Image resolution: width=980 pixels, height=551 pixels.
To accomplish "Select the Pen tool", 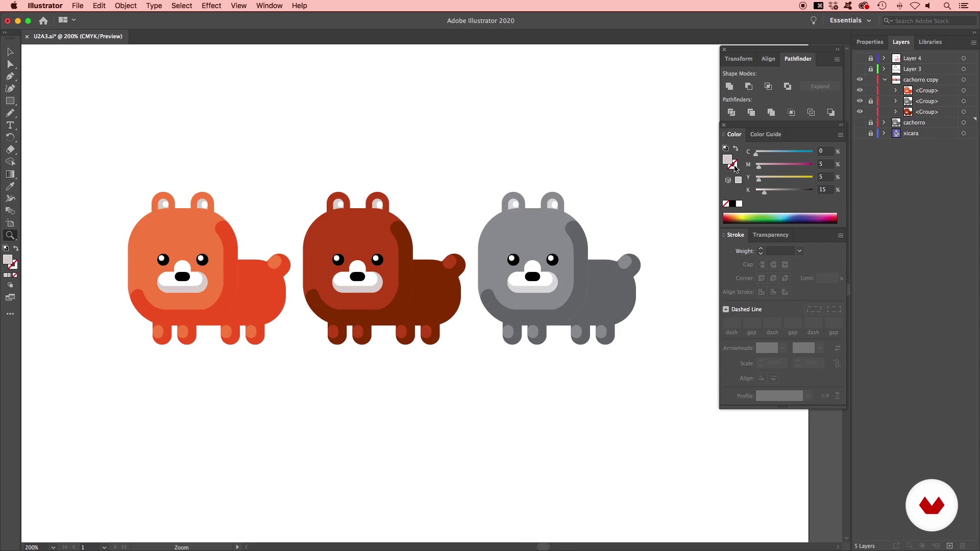I will pyautogui.click(x=10, y=77).
